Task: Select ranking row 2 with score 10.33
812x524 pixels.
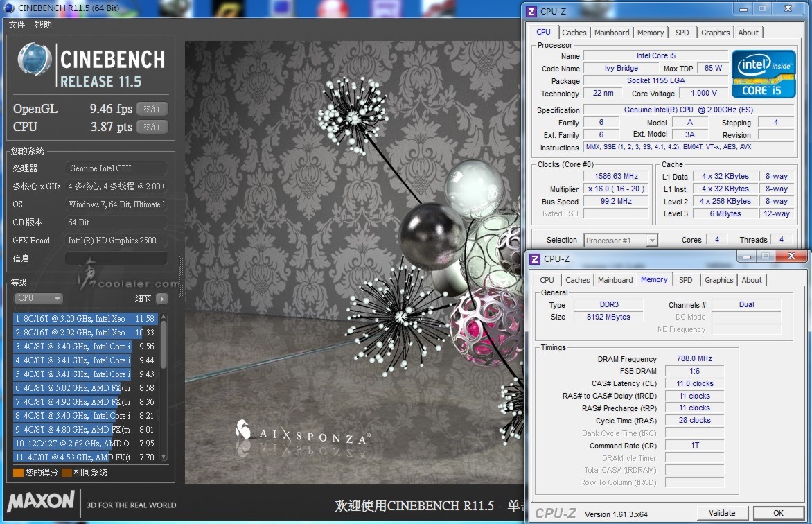Action: click(85, 333)
